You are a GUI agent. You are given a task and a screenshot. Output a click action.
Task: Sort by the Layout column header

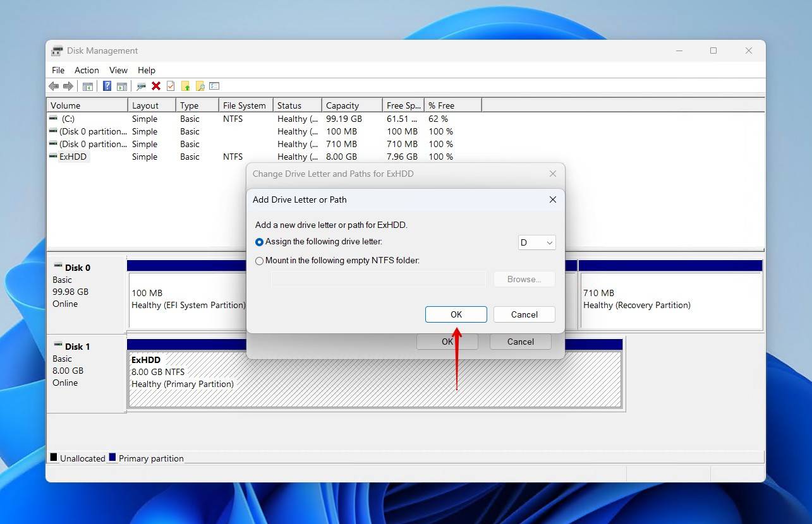point(152,105)
